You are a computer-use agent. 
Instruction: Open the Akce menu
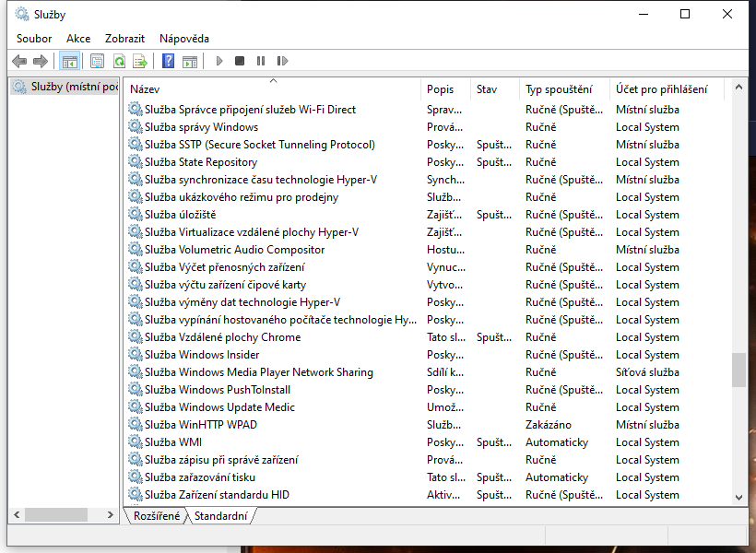78,39
